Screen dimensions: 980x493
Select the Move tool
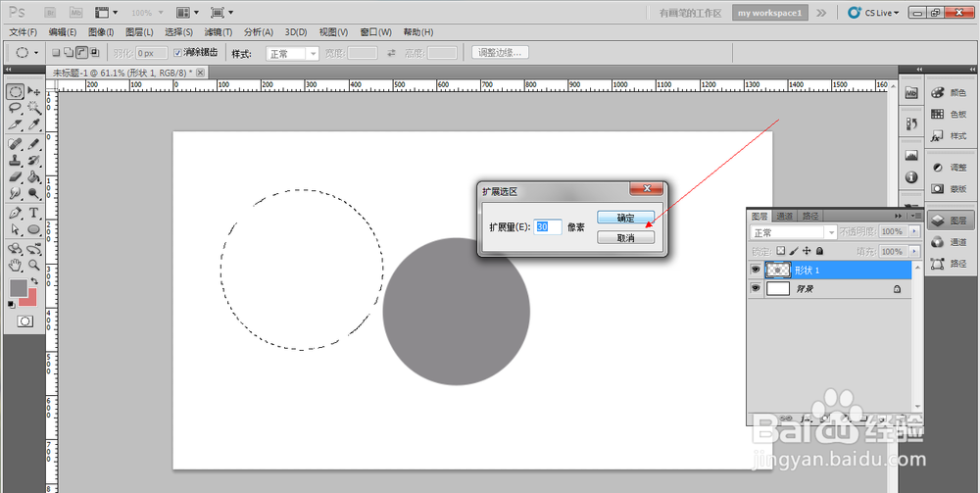(33, 92)
